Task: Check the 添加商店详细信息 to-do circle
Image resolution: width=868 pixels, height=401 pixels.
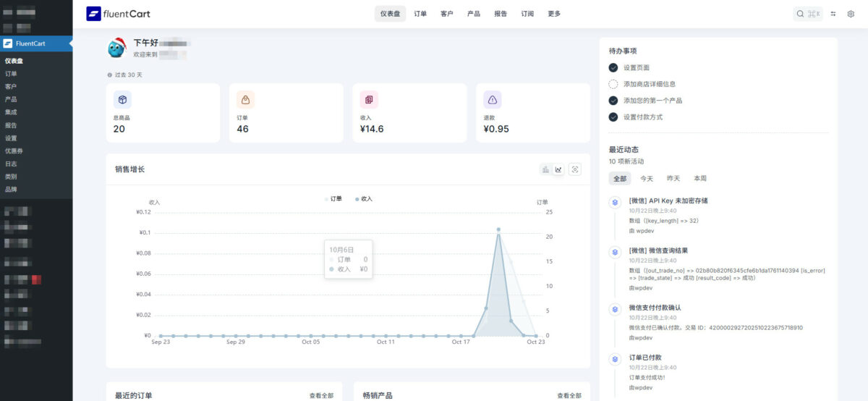Action: [613, 84]
